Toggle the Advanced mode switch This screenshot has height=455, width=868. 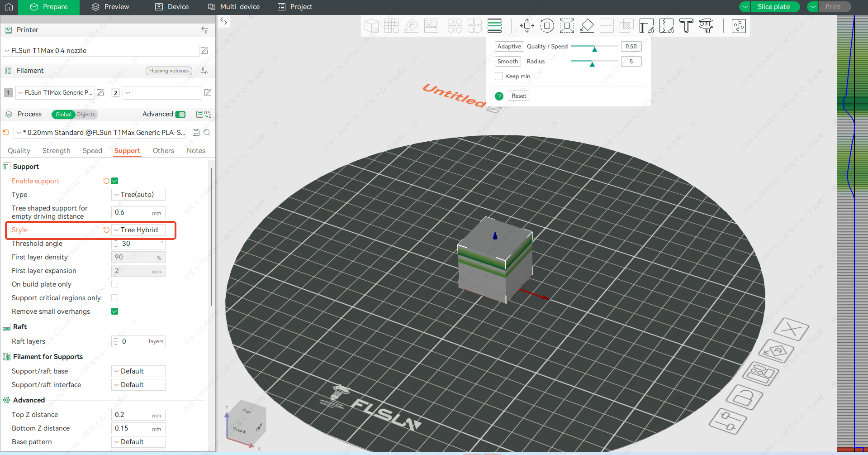[180, 114]
